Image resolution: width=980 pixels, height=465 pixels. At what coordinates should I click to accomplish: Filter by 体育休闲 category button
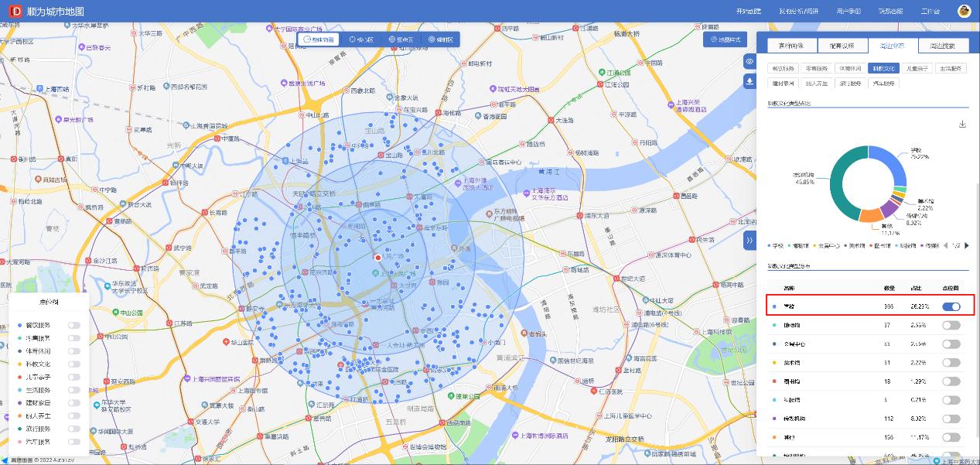[x=849, y=68]
